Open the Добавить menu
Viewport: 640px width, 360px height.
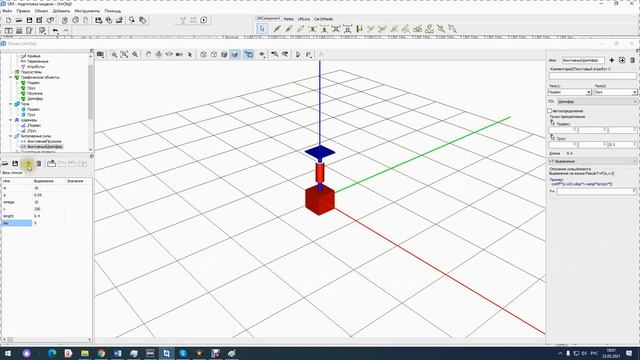tap(61, 11)
